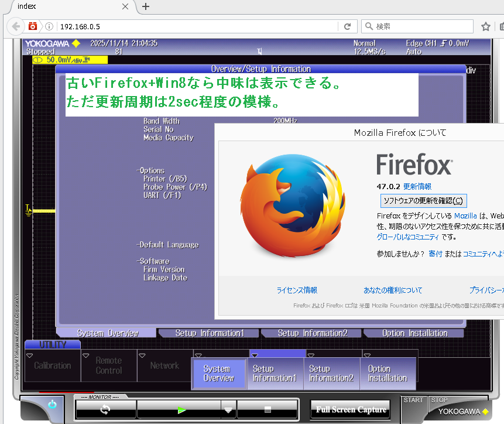Reload page using the address bar refresh icon
This screenshot has height=424, width=504.
[x=347, y=26]
